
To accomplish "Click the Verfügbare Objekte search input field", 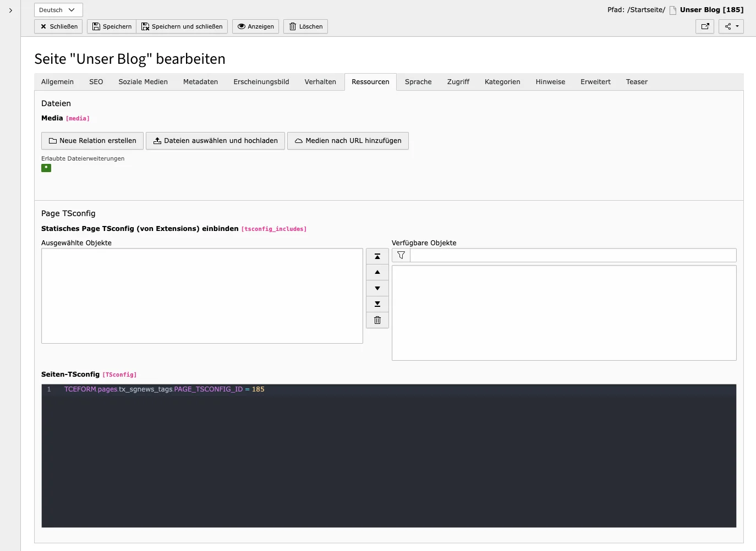I will (x=572, y=255).
